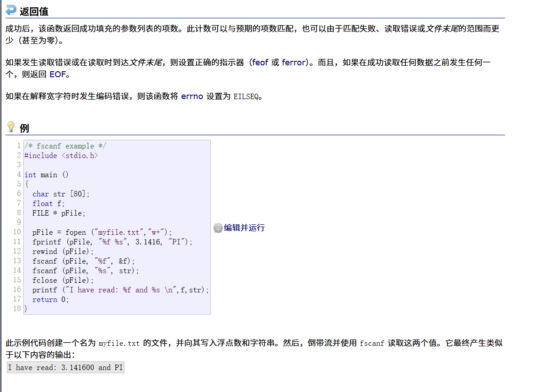
Task: Follow the ferror link
Action: 294,63
